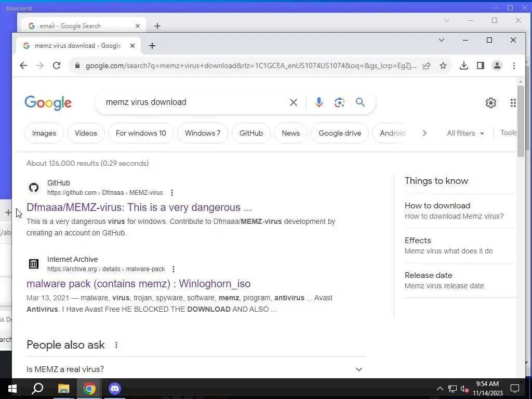
Task: Click the forward navigation arrow
Action: (x=40, y=65)
